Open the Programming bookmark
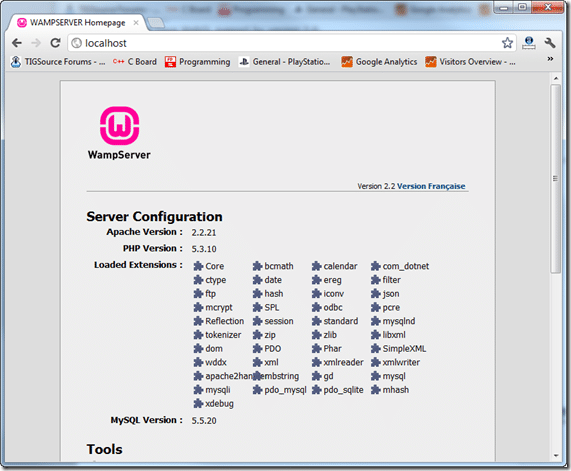 197,62
